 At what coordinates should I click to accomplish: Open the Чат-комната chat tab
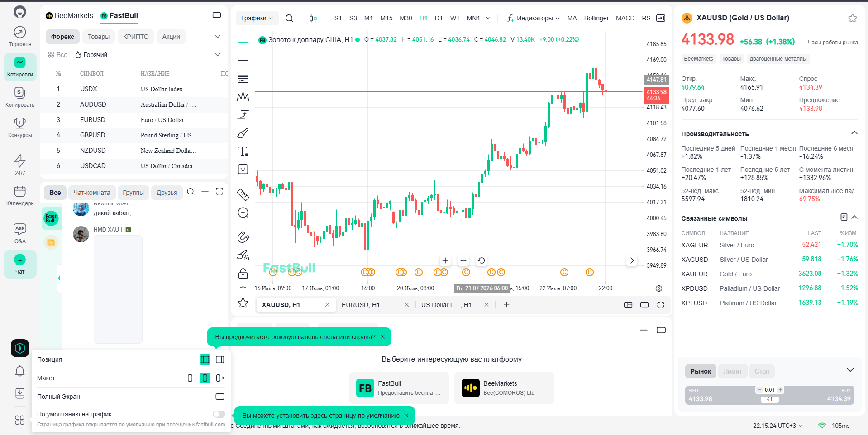(92, 193)
